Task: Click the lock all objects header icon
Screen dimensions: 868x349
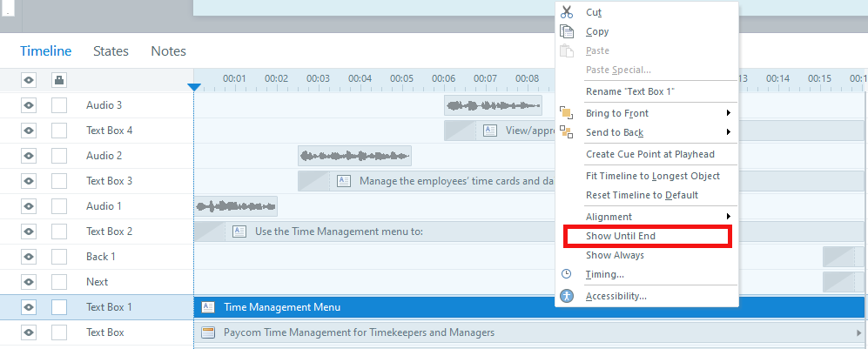Action: click(x=59, y=80)
